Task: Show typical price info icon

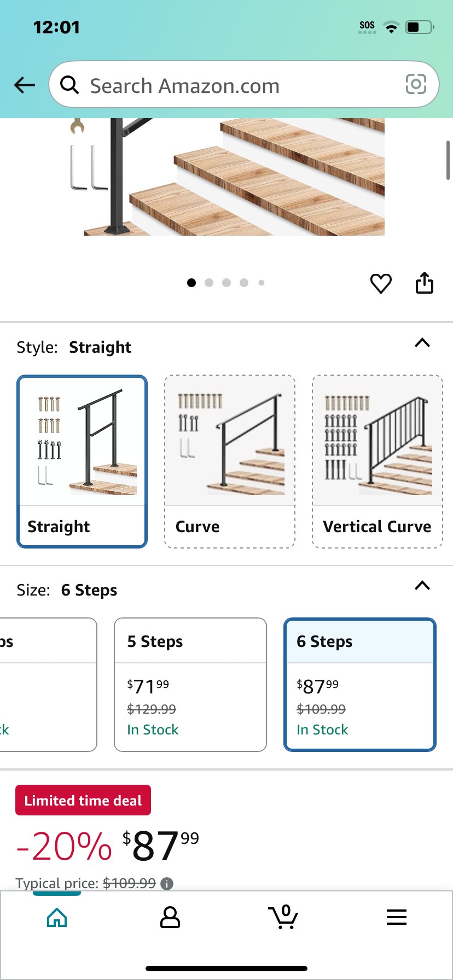Action: tap(167, 883)
